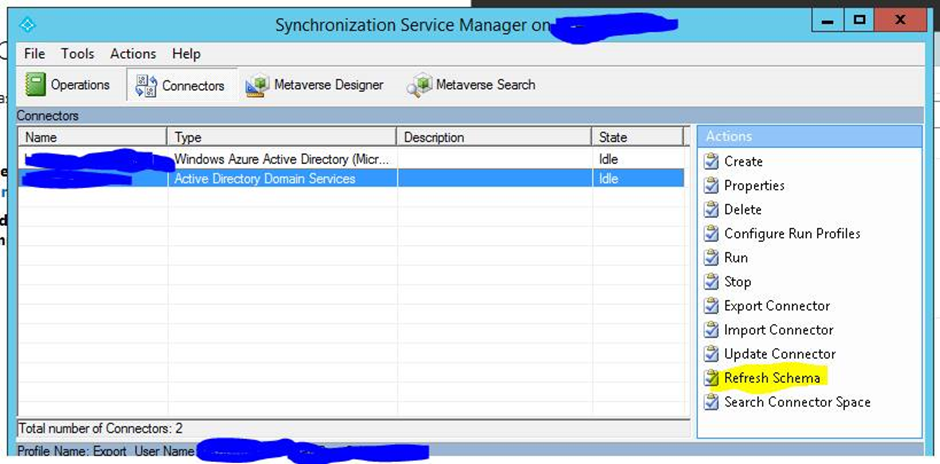940x464 pixels.
Task: Open Metaverse Designer view label
Action: click(x=329, y=85)
